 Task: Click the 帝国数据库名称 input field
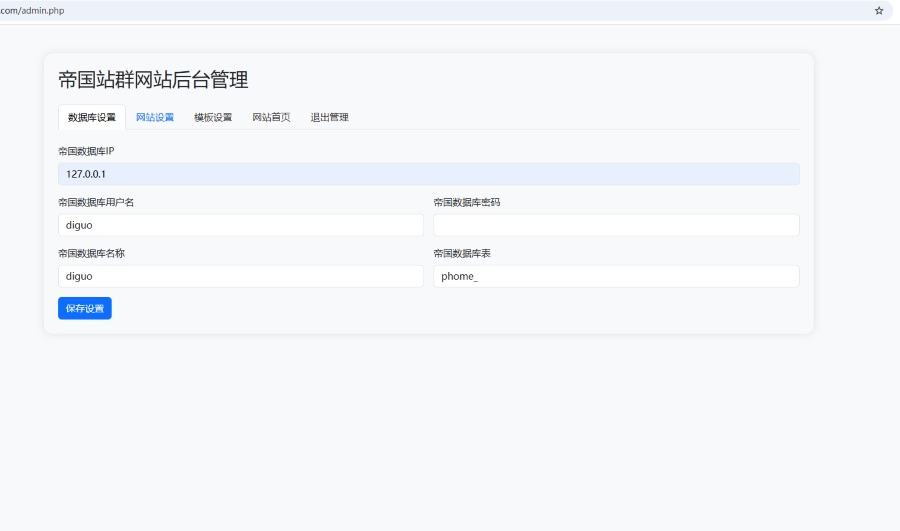coord(241,276)
